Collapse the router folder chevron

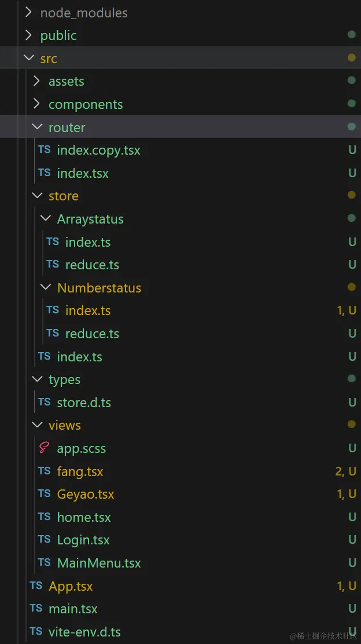click(x=38, y=127)
